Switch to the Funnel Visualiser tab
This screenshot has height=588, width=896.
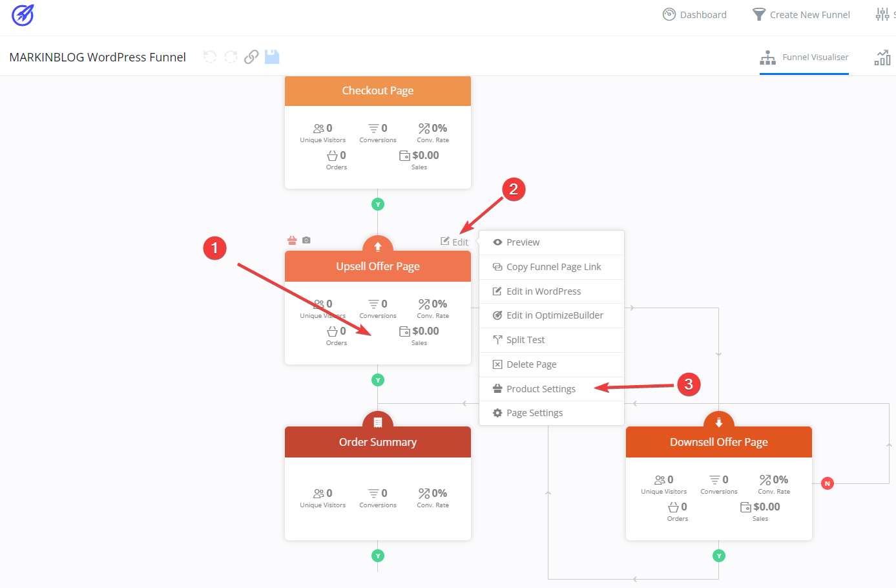point(804,58)
